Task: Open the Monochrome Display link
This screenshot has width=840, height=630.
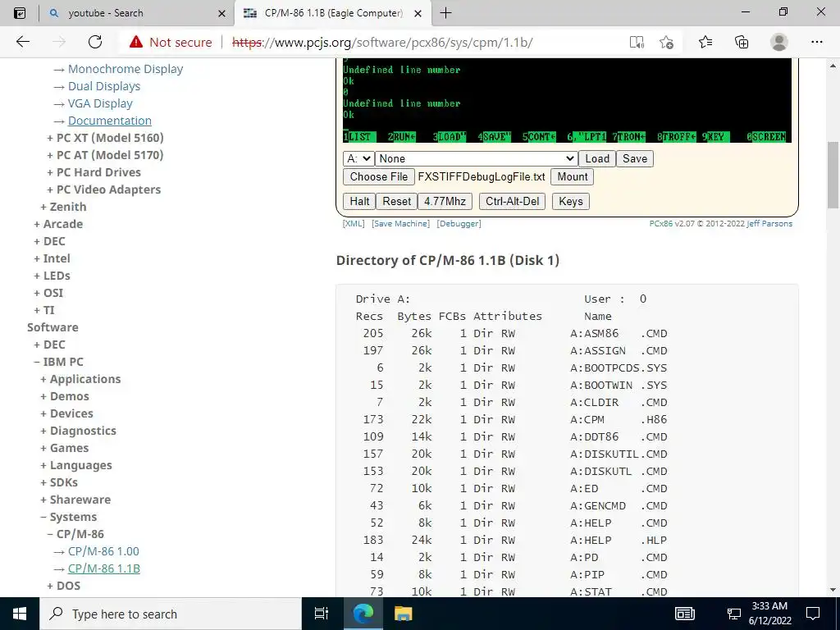Action: (126, 69)
